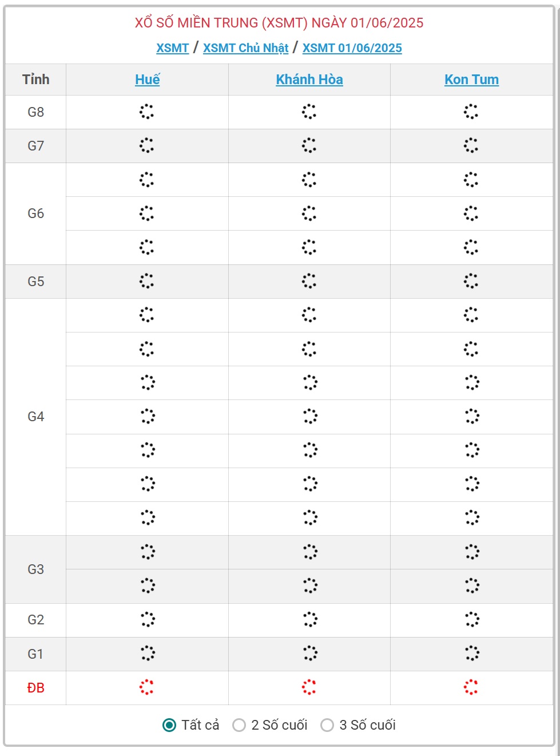Screen dimensions: 560x756
Task: Open the XSMT breadcrumb link
Action: click(x=173, y=48)
